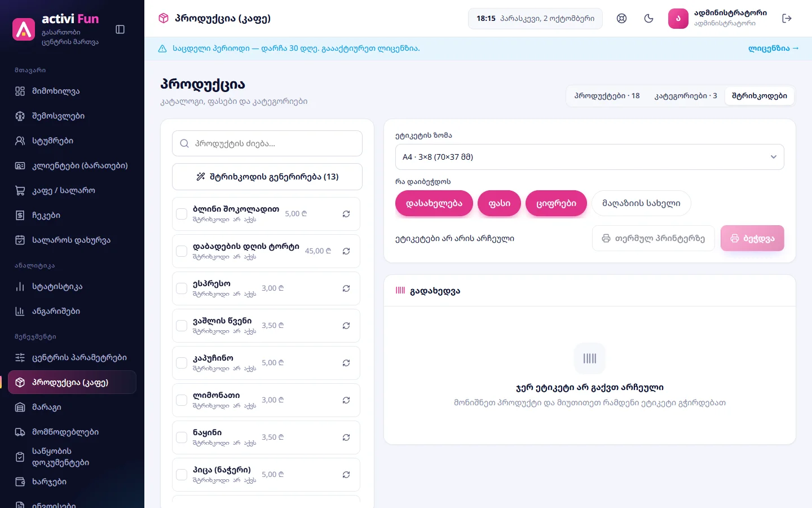This screenshot has width=812, height=508.
Task: Log out using the exit arrow icon
Action: (x=787, y=19)
